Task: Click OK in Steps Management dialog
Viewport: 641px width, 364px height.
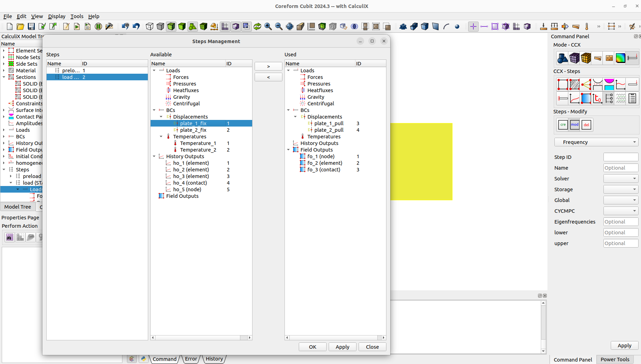Action: [x=312, y=347]
